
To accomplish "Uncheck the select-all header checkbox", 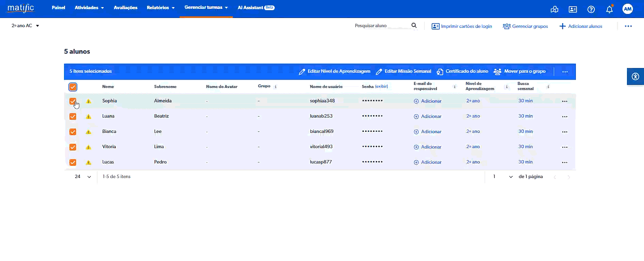I will click(73, 87).
